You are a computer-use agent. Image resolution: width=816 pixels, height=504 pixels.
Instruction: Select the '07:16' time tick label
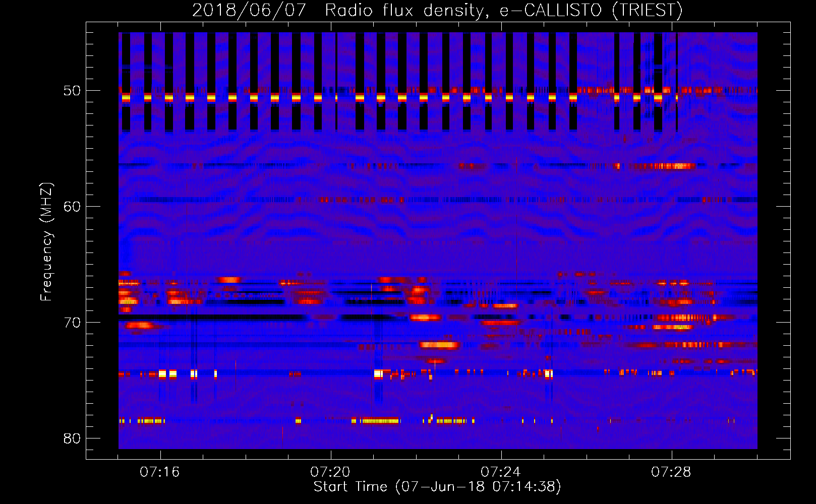pos(160,472)
